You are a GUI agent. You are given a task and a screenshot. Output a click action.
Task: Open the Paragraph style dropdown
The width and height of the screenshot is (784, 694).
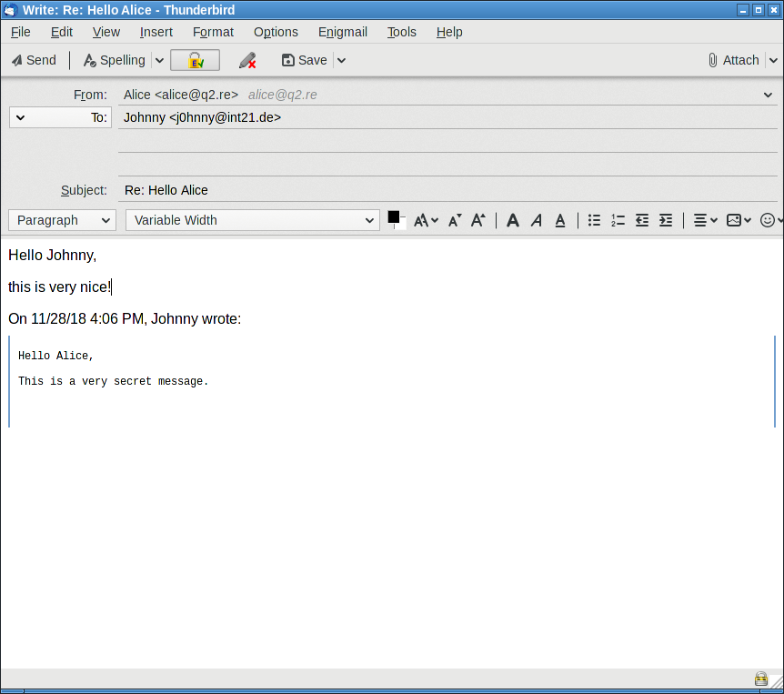pyautogui.click(x=62, y=220)
